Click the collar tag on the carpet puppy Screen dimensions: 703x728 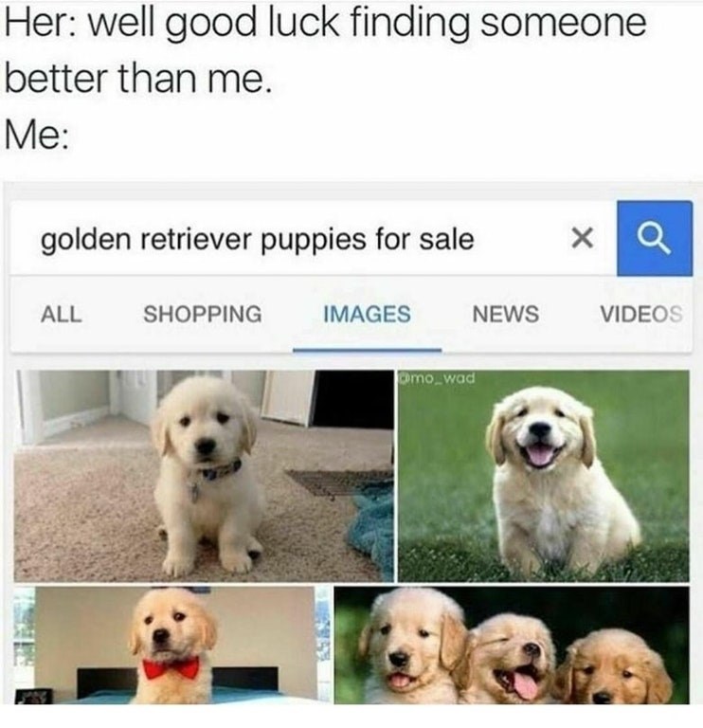click(195, 493)
